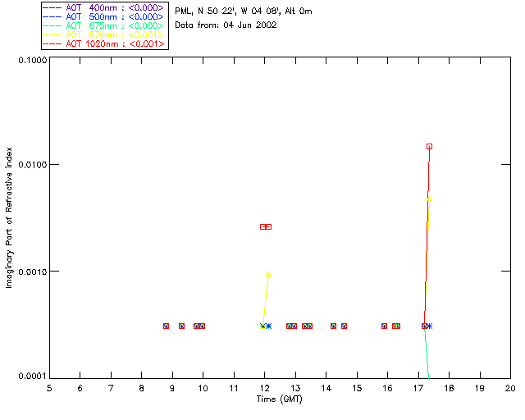Viewport: 525px width, 420px height.
Task: Click the 0.0100 y-axis tick label
Action: pyautogui.click(x=32, y=165)
